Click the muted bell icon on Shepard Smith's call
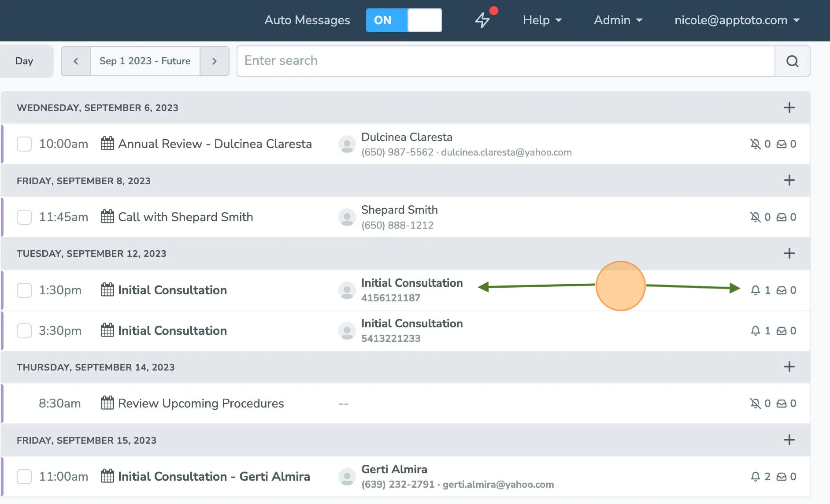The width and height of the screenshot is (830, 504). pos(755,217)
